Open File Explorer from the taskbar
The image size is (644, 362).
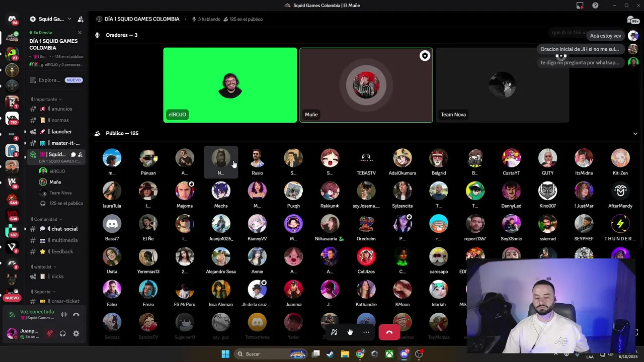pyautogui.click(x=345, y=354)
